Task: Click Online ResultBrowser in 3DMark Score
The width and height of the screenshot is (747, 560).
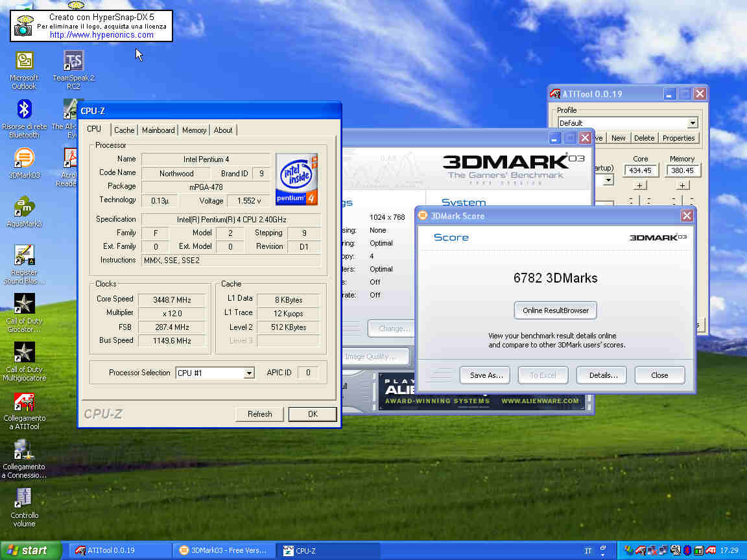Action: 556,310
